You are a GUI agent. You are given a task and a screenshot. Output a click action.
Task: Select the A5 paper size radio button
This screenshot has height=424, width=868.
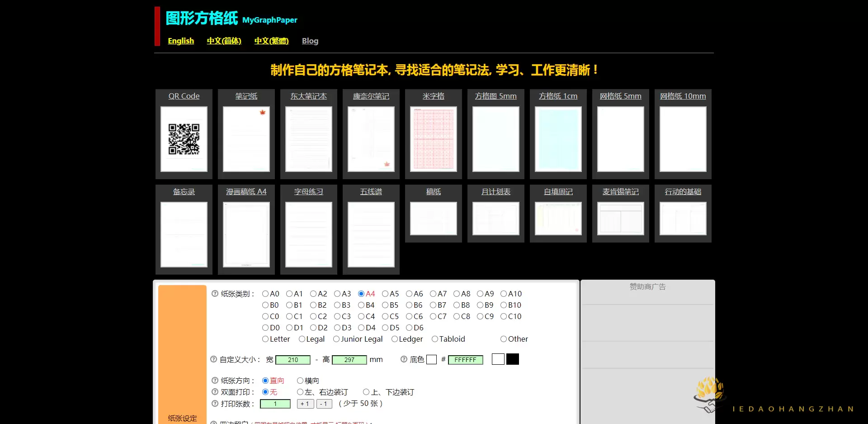click(x=385, y=294)
